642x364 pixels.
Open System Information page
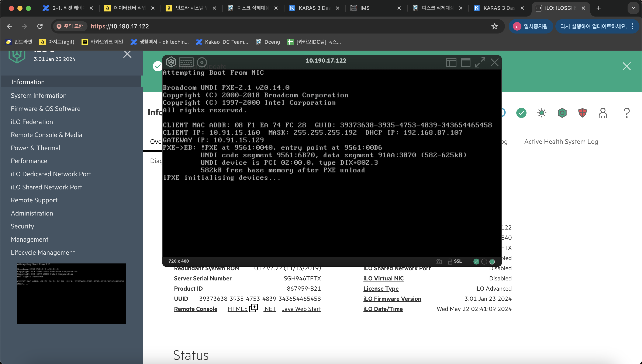click(x=38, y=95)
